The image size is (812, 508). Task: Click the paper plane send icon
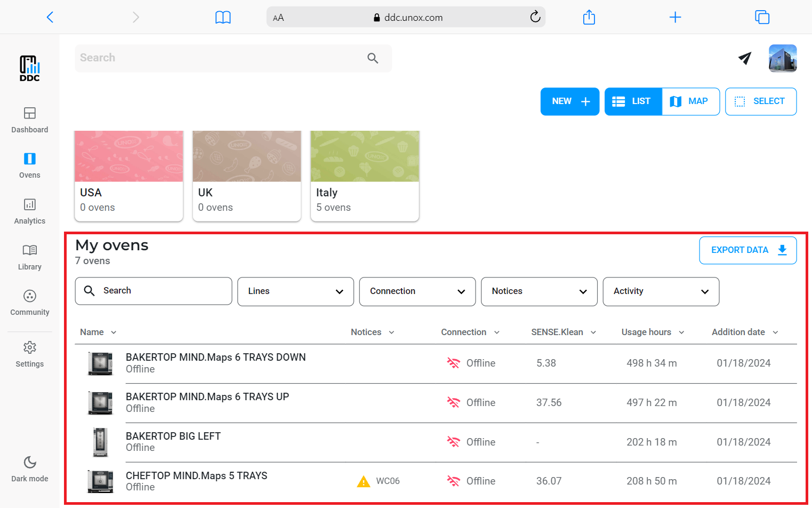coord(745,58)
